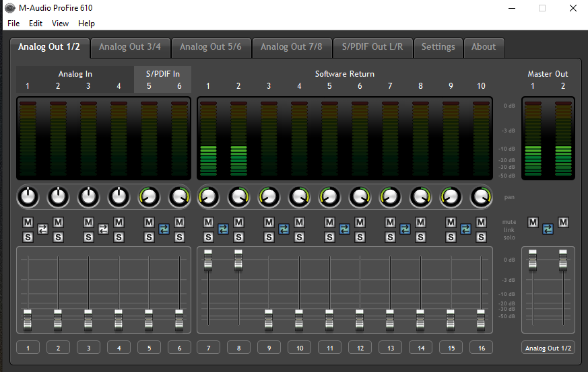Click channel button 9 below faders

tap(269, 348)
